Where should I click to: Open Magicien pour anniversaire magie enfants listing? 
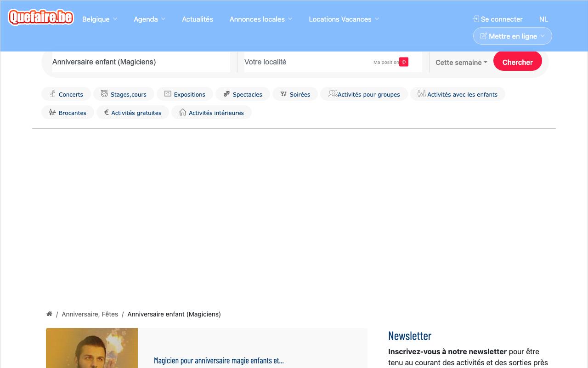(219, 361)
